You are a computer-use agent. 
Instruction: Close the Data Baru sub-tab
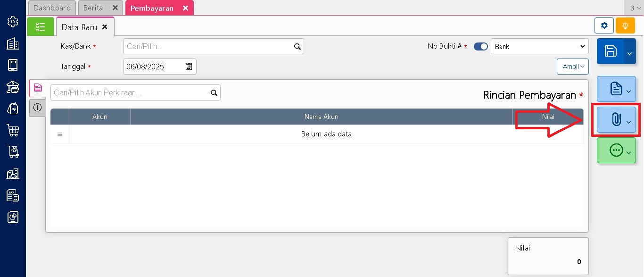105,27
